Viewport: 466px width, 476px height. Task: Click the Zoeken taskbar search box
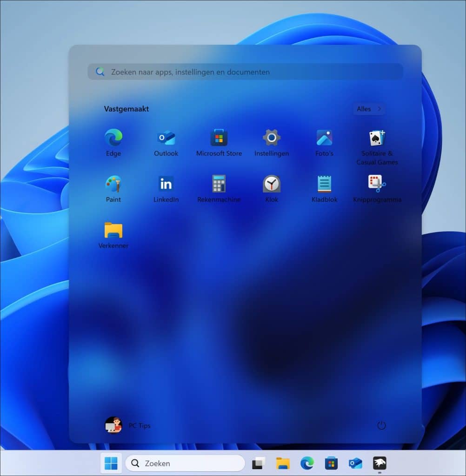[185, 463]
